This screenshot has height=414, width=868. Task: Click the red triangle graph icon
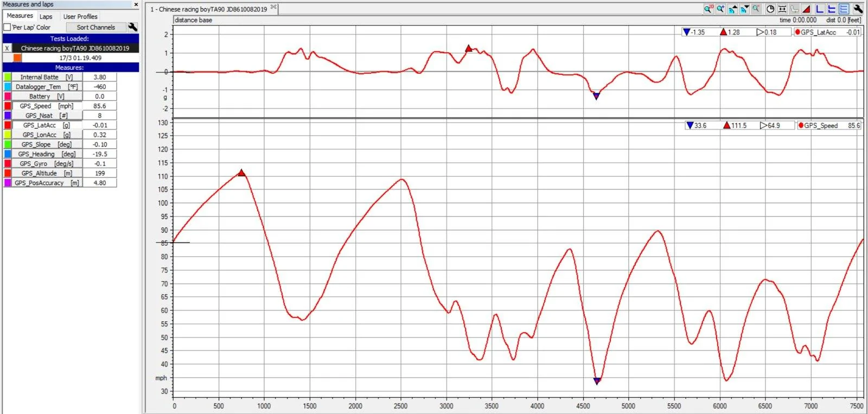(806, 9)
